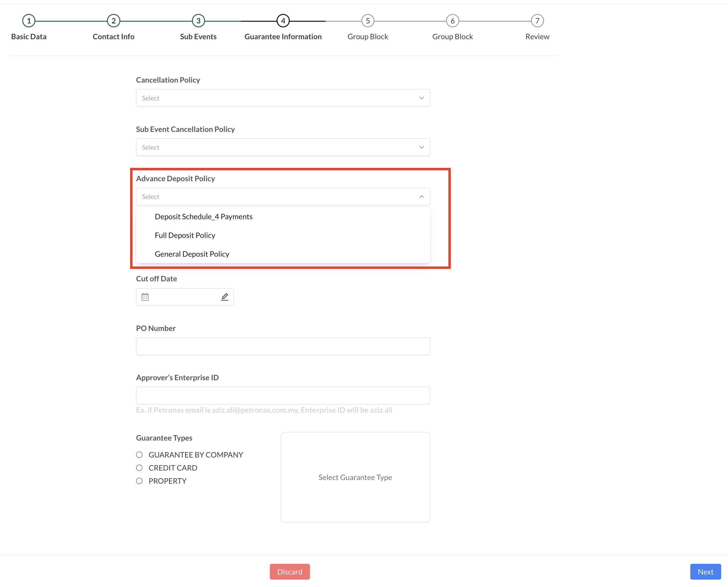Click inside the PO Number field
This screenshot has height=587, width=728.
click(x=283, y=346)
